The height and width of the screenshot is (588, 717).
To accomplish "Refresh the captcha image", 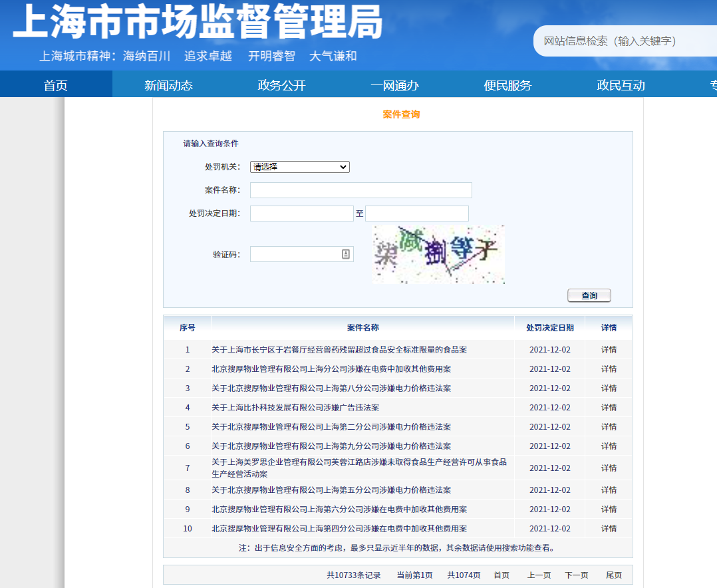I will pyautogui.click(x=438, y=254).
